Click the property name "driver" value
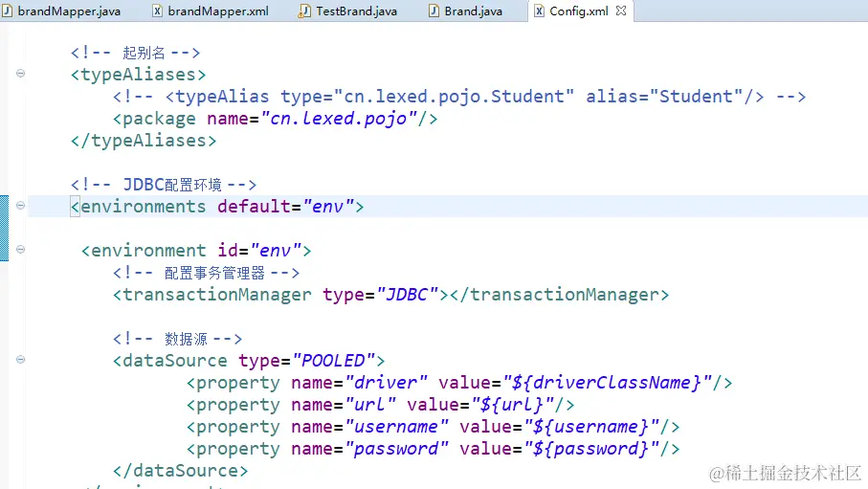Viewport: 868px width, 489px height. click(386, 383)
